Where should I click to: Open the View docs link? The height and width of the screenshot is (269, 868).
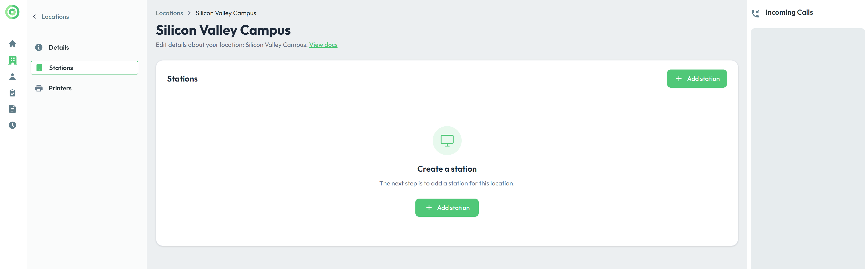[x=323, y=45]
